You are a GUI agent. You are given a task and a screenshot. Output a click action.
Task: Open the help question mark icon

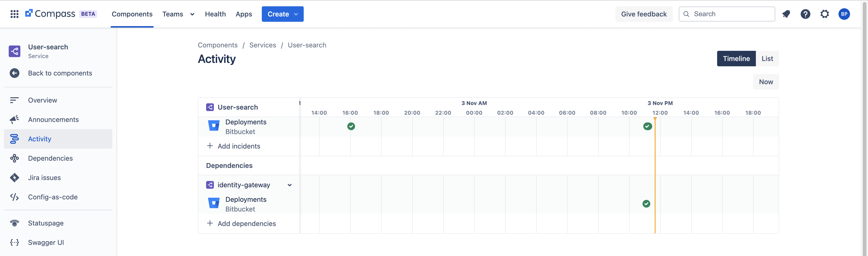tap(805, 14)
